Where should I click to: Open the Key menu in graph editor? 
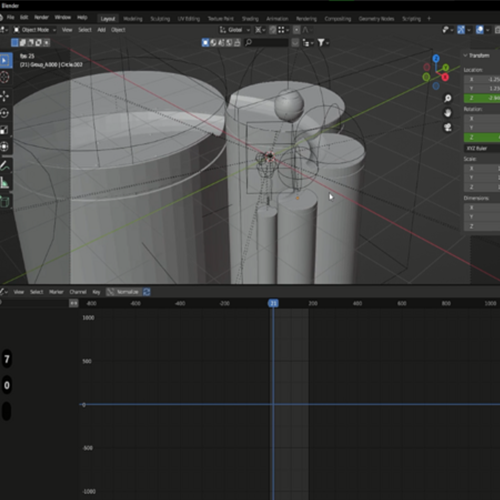pos(96,292)
